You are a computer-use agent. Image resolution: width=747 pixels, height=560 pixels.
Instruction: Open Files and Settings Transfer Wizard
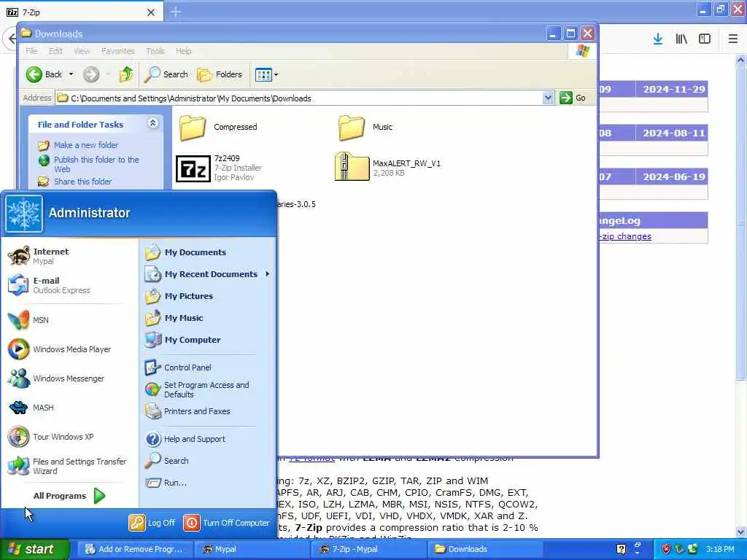[x=69, y=466]
